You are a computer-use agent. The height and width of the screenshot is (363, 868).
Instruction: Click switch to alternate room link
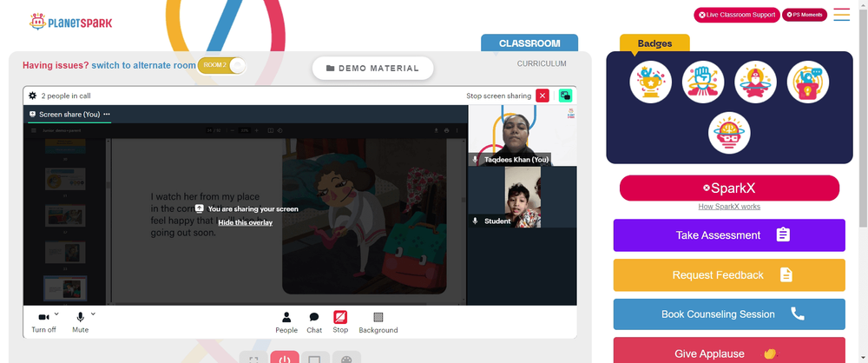(143, 65)
